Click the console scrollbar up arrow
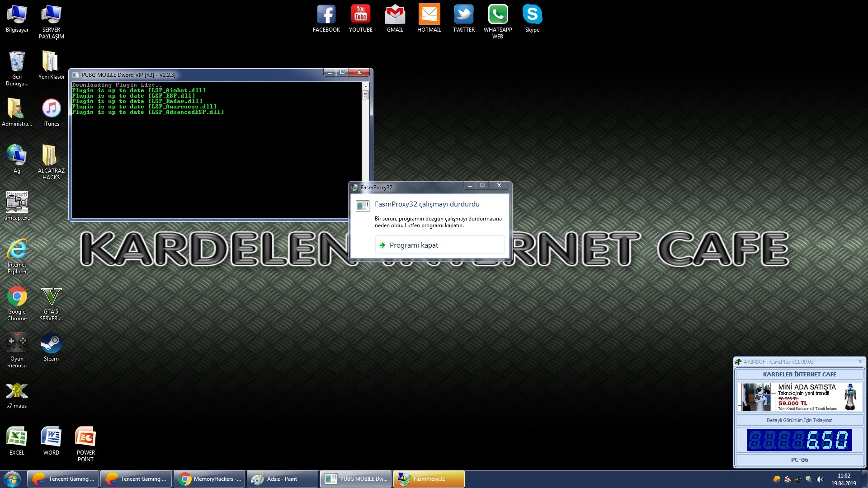868x488 pixels. tap(366, 86)
